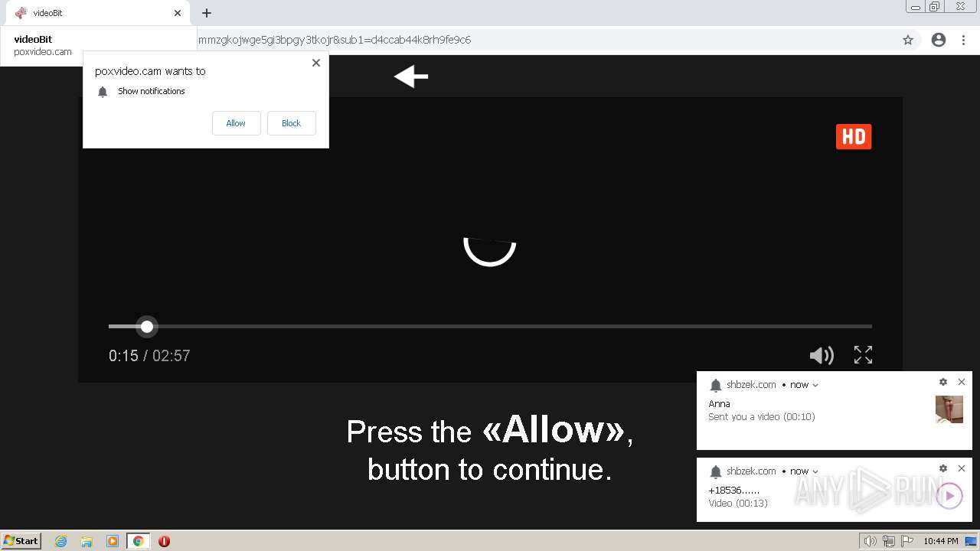Click bell icon on Anna notification
980x551 pixels.
click(x=716, y=385)
